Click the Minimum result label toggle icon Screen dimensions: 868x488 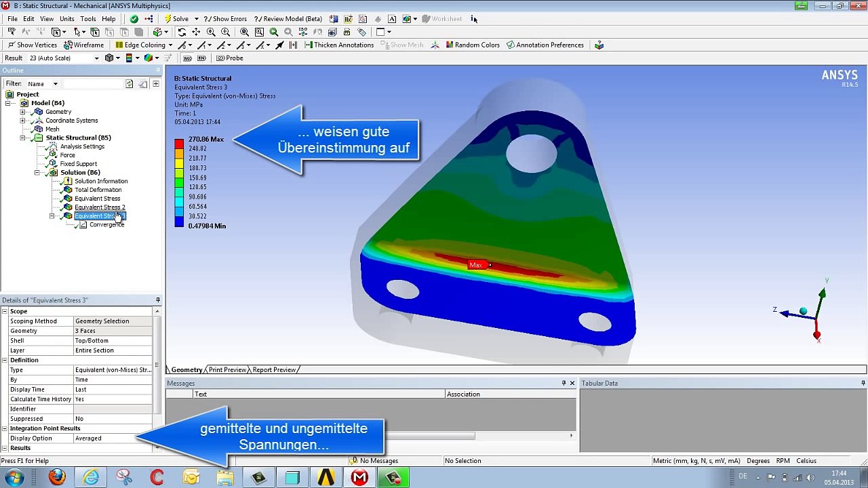pyautogui.click(x=201, y=58)
